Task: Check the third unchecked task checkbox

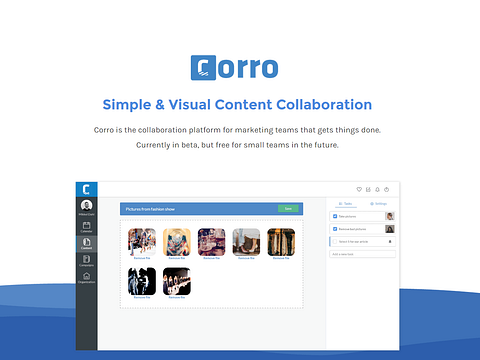Action: pyautogui.click(x=335, y=241)
